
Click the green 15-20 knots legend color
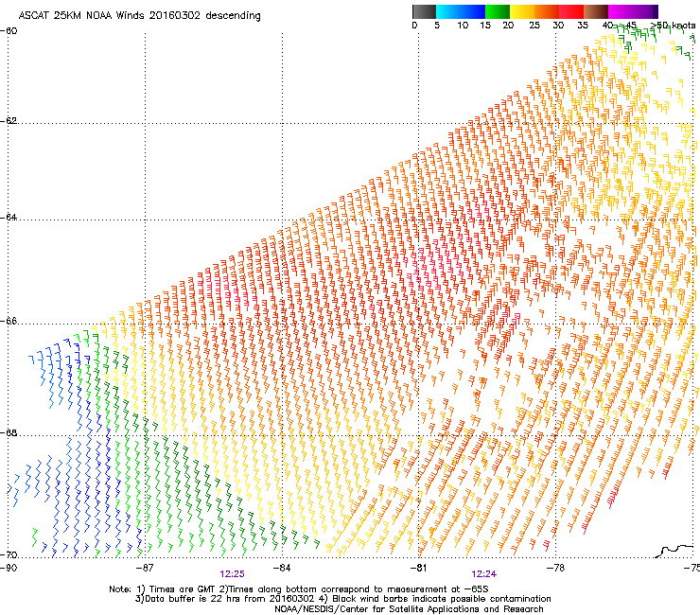click(x=498, y=11)
